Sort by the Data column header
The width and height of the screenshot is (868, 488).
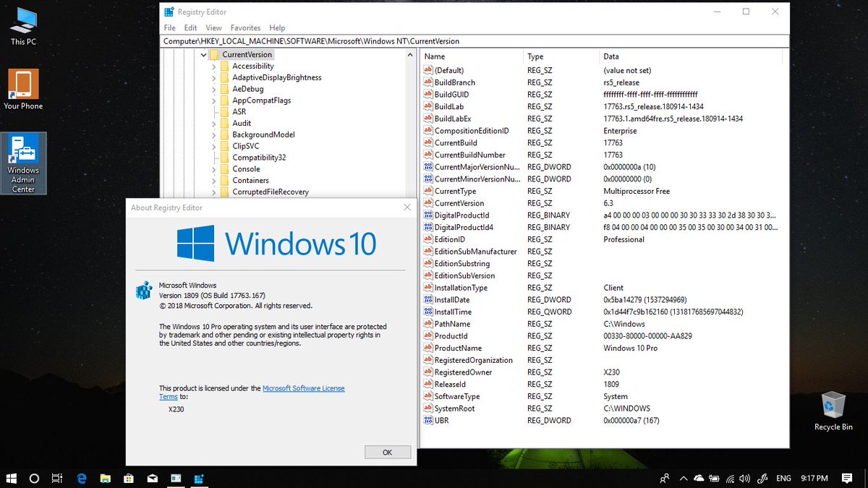click(x=691, y=56)
